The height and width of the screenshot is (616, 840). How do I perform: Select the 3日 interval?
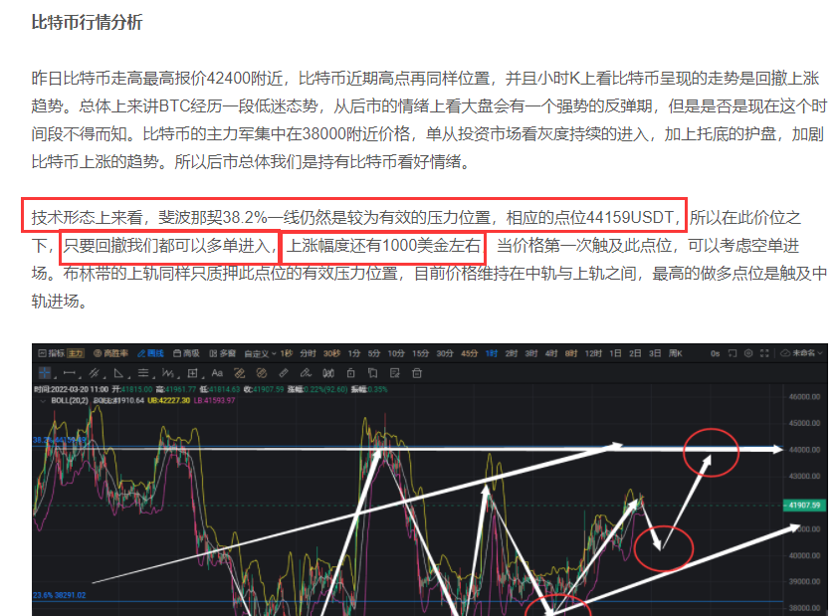(x=655, y=353)
